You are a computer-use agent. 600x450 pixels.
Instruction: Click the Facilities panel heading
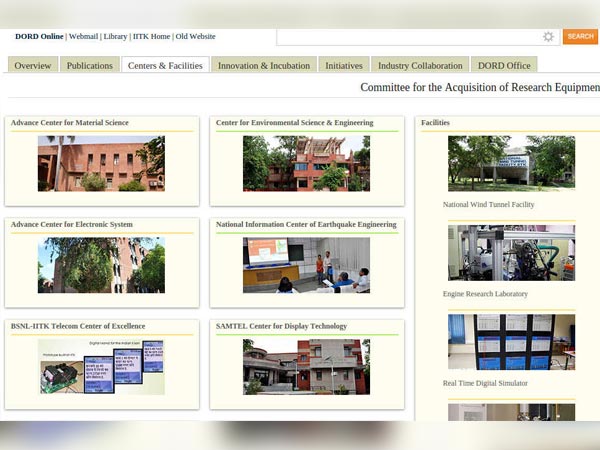point(435,123)
